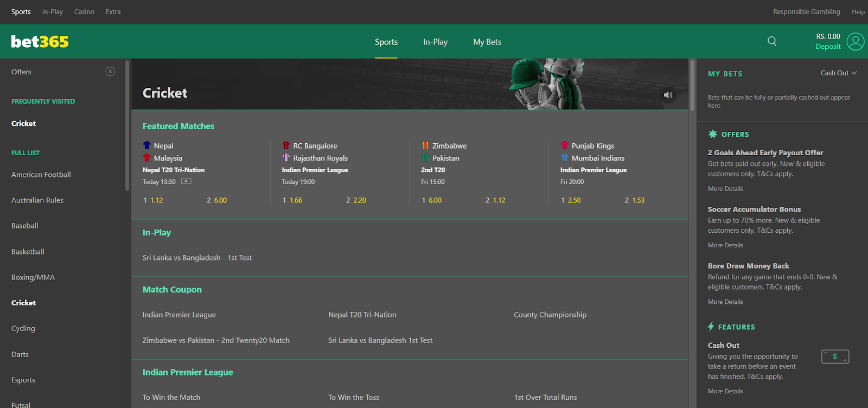The height and width of the screenshot is (408, 868).
Task: Click the Zimbabwe team shirt icon
Action: click(x=425, y=145)
